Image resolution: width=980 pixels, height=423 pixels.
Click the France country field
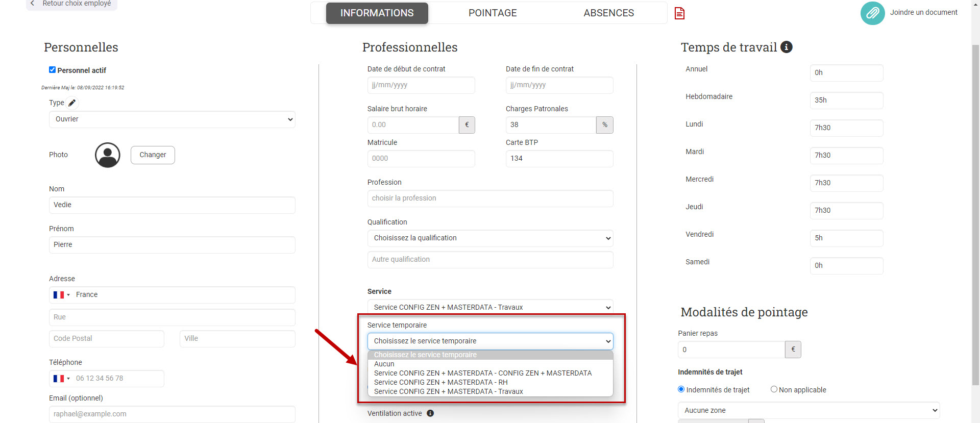click(172, 295)
